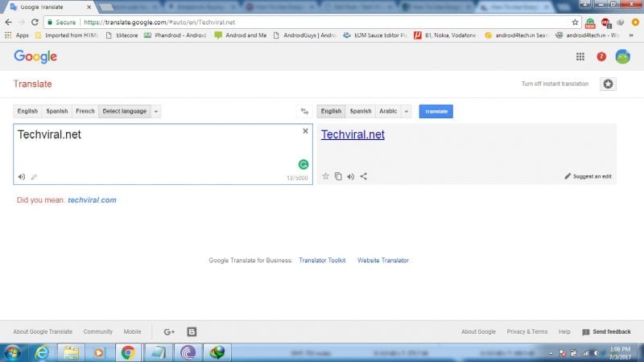Click the red Translate heading
This screenshot has height=362, width=644.
(x=32, y=84)
